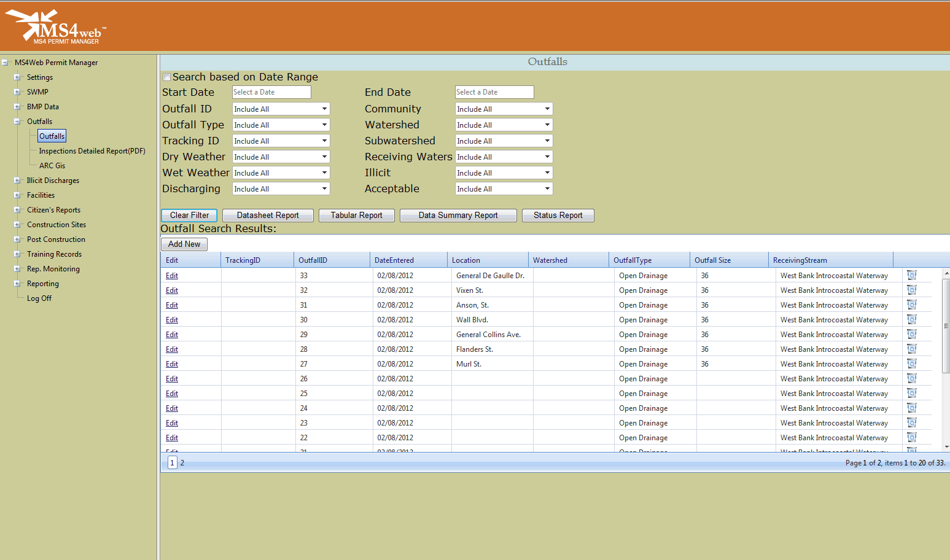Click the row icon for Outfall 31
Viewport: 950px width, 560px height.
(912, 305)
